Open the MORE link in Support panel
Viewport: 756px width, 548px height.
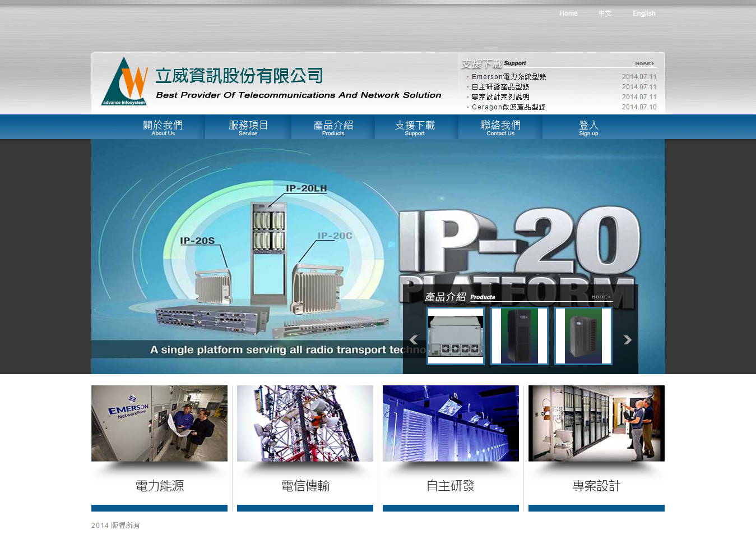point(644,64)
